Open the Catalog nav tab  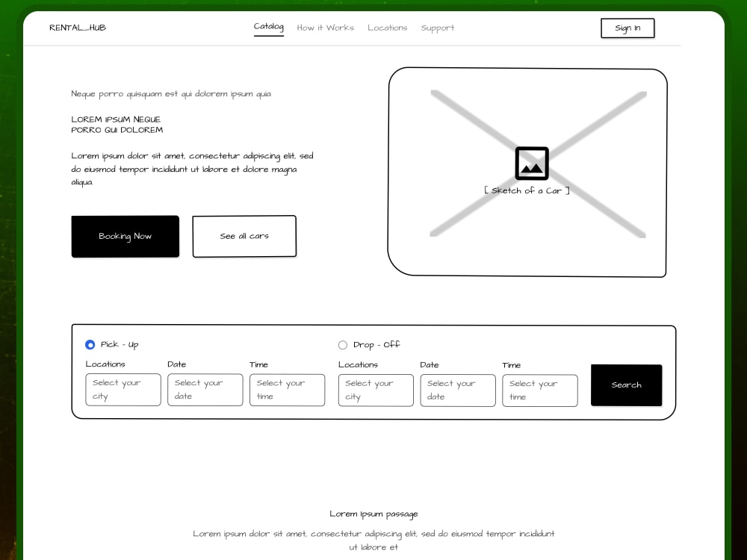pos(269,27)
